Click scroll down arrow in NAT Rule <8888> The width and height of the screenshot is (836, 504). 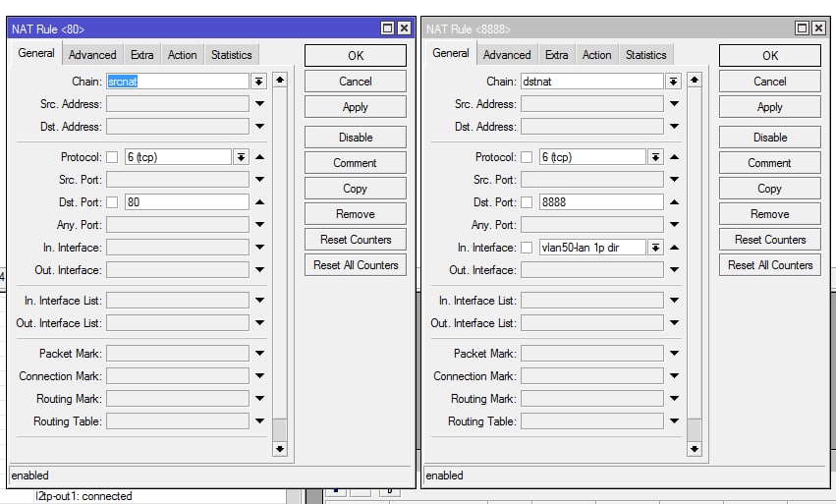695,449
